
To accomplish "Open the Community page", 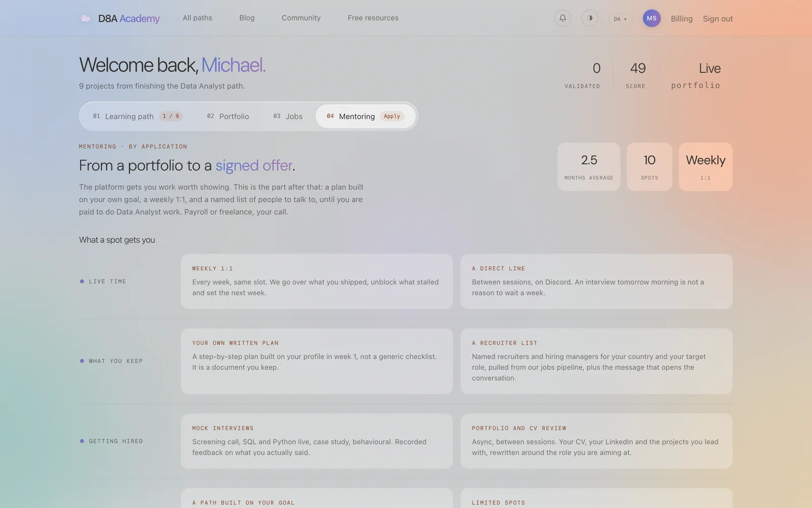I will coord(301,18).
